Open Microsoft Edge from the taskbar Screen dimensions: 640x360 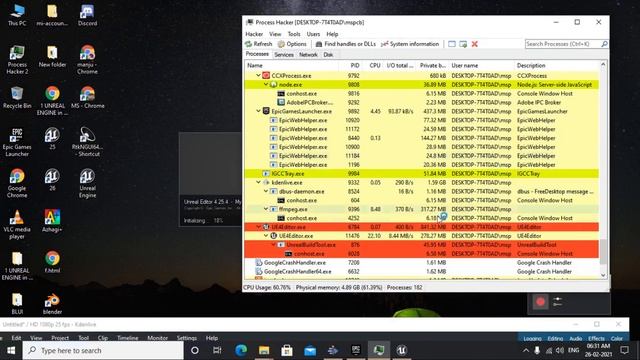pyautogui.click(x=241, y=350)
